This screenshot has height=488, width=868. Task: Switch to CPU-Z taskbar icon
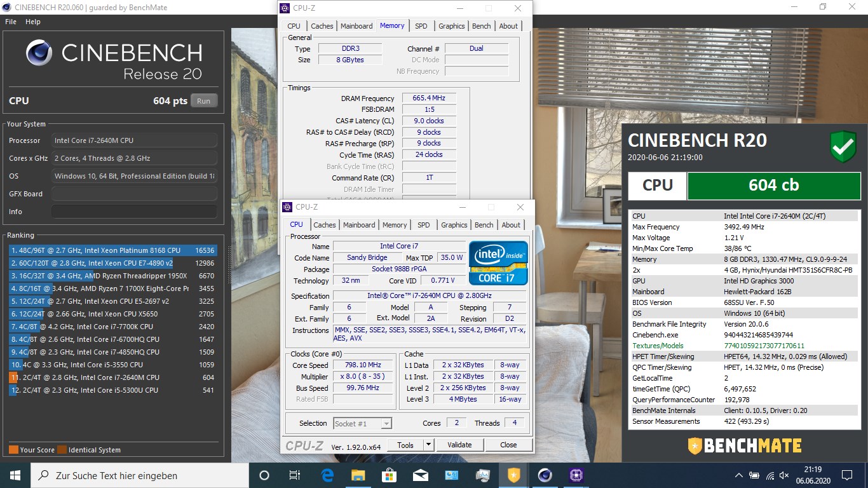(576, 475)
